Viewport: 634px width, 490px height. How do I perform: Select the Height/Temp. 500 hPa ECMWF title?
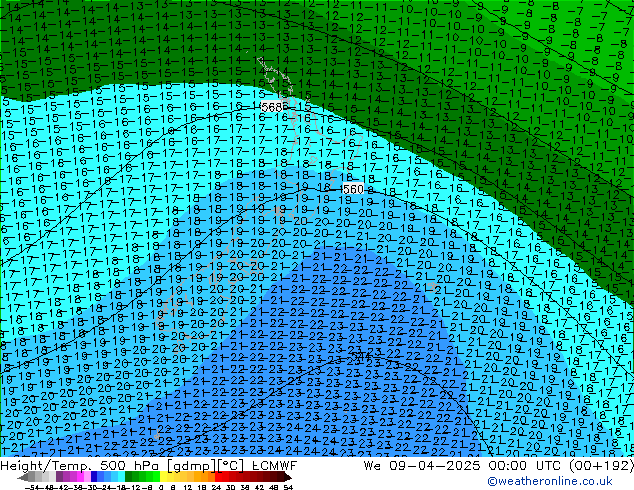149,465
